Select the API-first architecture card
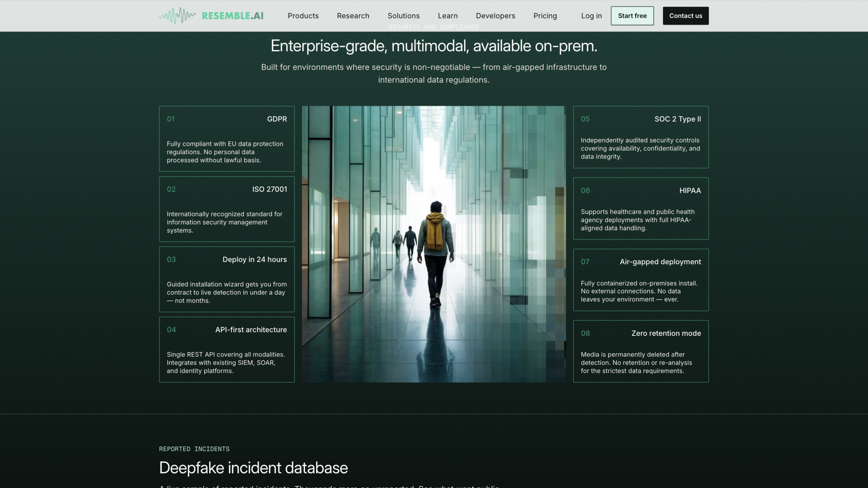868x488 pixels. click(x=226, y=349)
